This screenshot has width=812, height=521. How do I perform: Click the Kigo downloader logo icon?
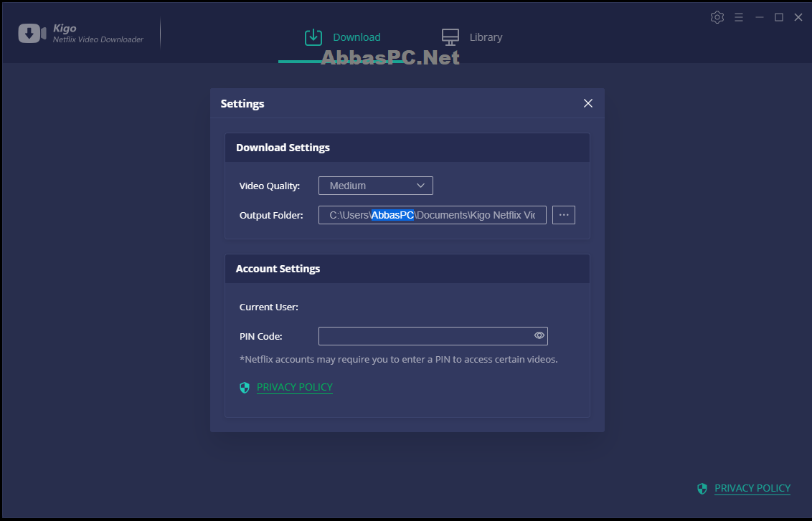pyautogui.click(x=32, y=33)
